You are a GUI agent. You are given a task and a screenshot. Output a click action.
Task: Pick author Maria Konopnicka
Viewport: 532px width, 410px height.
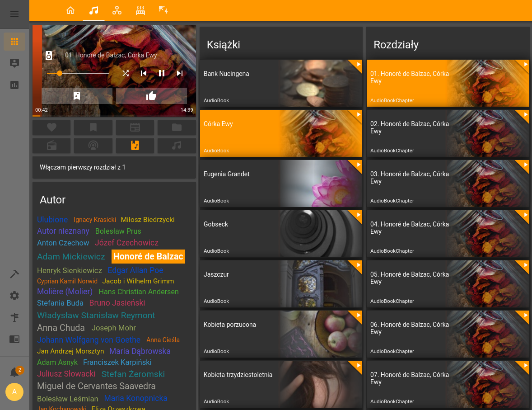(136, 398)
